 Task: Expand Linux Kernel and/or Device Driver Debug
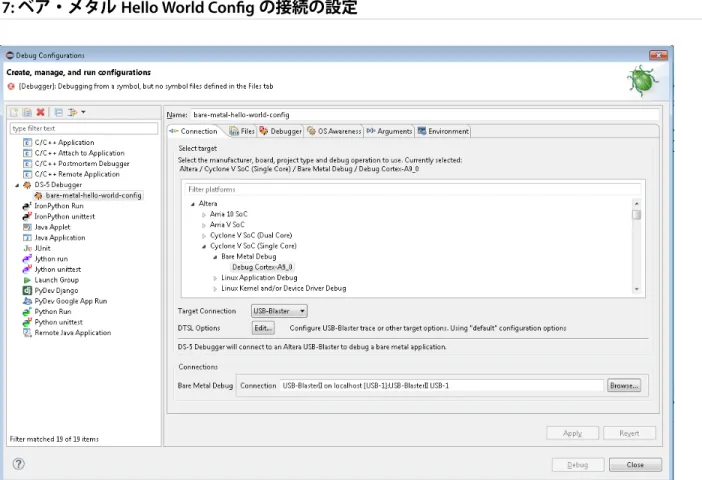215,289
